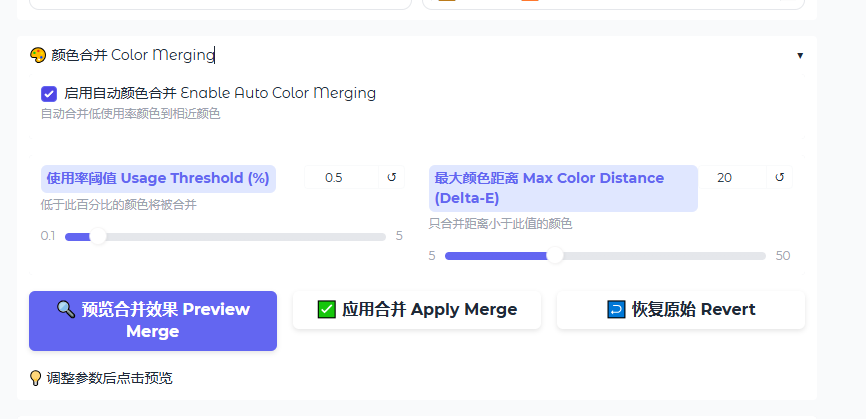
Task: Apply the merge with 应用合并 button
Action: point(417,310)
